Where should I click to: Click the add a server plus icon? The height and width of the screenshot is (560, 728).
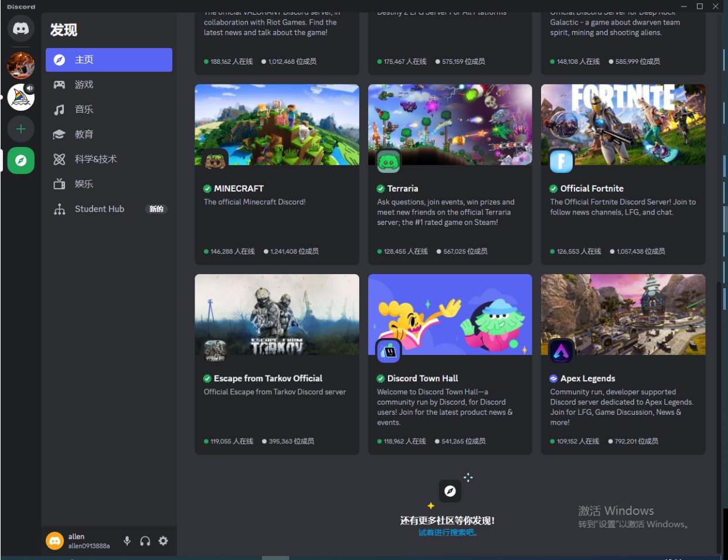(21, 129)
